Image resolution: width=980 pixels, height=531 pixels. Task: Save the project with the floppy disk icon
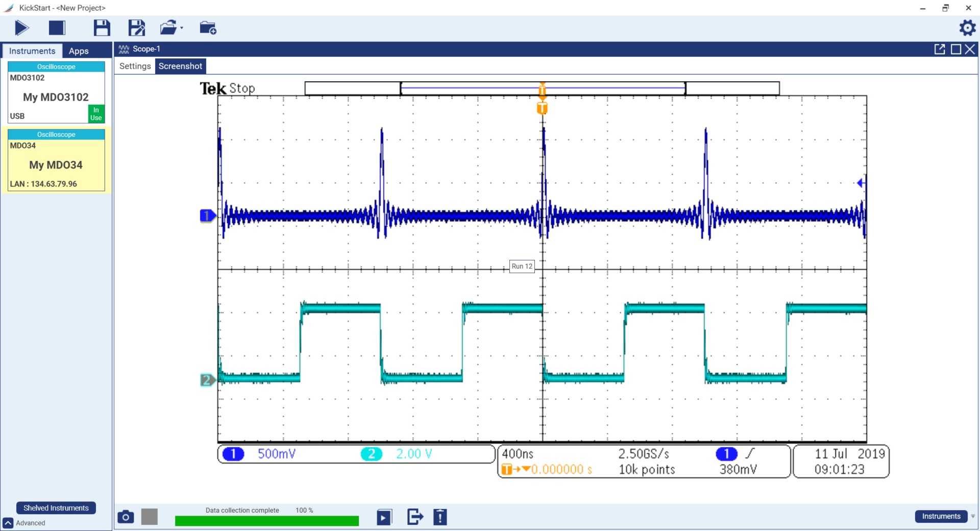[x=102, y=28]
